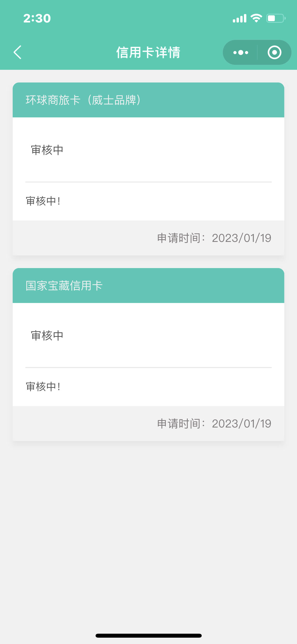Tap 审核中 status of 环球商旅卡
This screenshot has width=297, height=644.
47,150
